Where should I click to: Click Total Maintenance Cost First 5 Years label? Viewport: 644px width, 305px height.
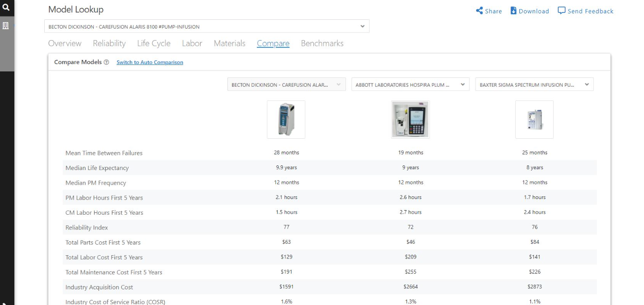point(114,272)
